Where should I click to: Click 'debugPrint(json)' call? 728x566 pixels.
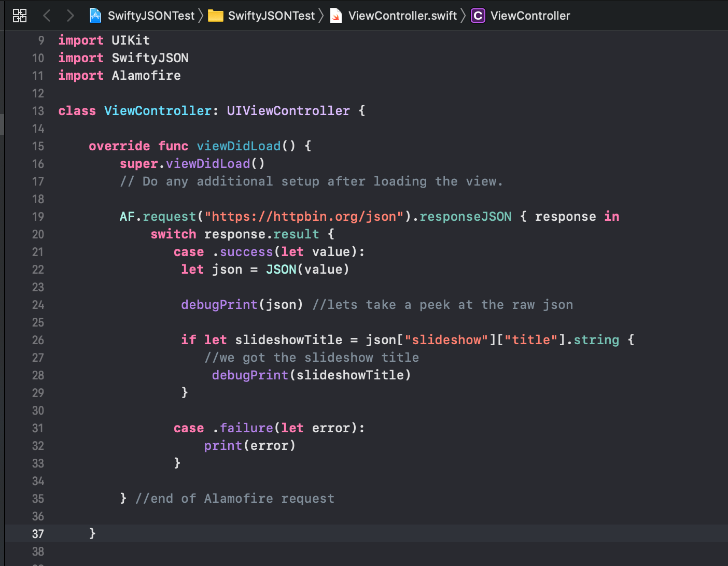[x=242, y=304]
